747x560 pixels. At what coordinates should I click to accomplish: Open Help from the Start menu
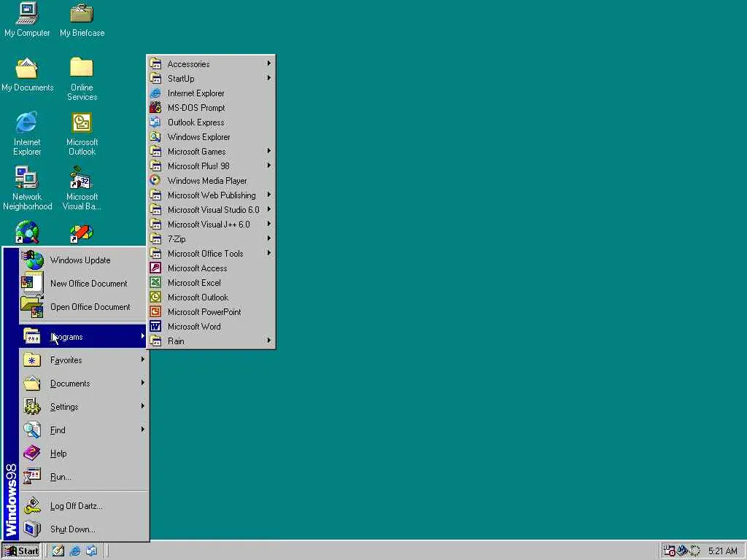84,454
